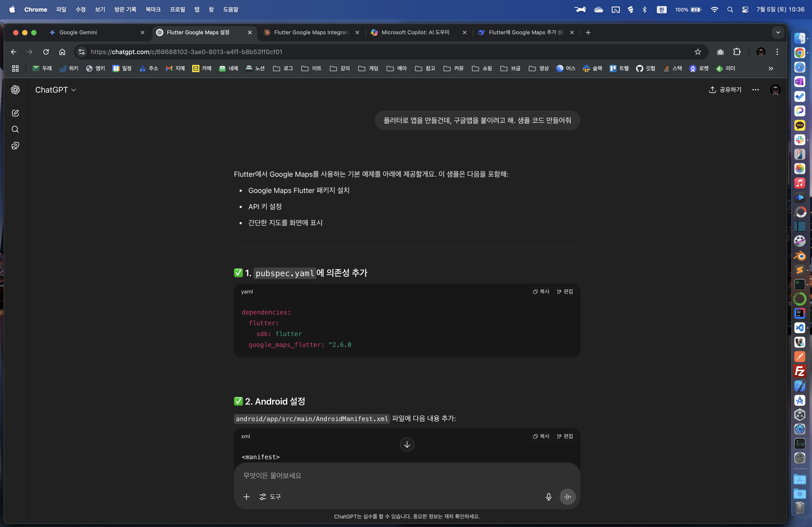Open the Chrome extensions puzzle icon
Screen dimensions: 812x527
737,52
